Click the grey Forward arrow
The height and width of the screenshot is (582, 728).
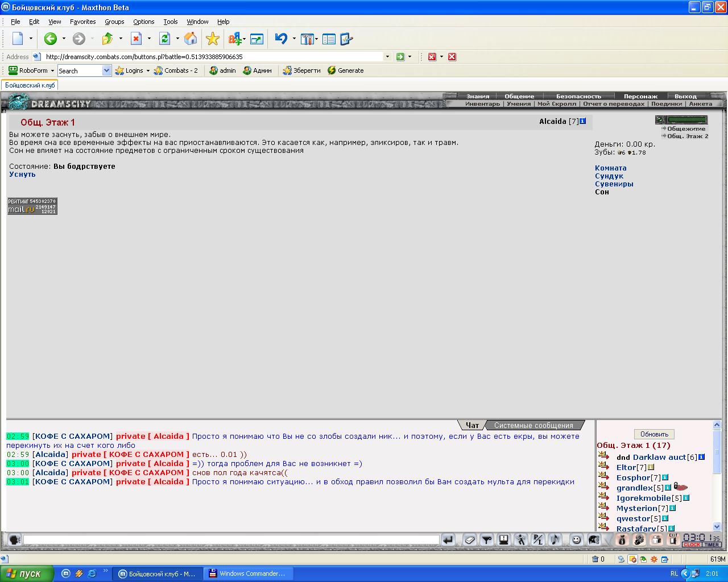click(x=79, y=39)
